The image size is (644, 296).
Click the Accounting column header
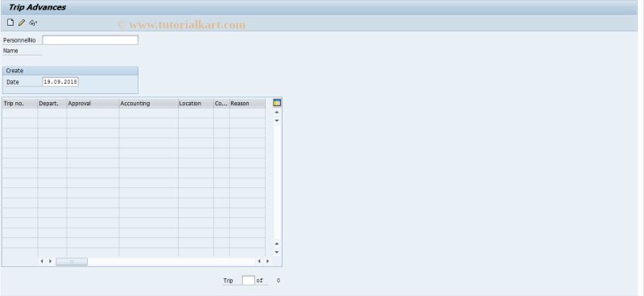[149, 104]
